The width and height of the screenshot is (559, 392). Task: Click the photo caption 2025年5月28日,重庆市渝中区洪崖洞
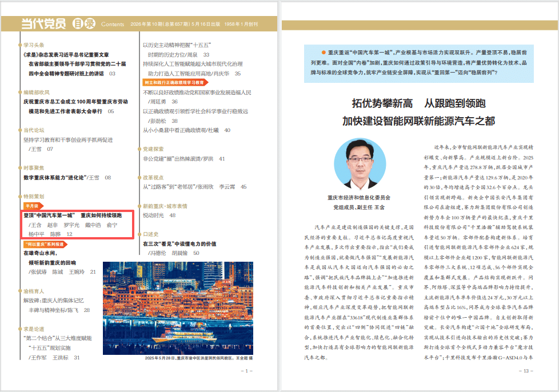198,358
